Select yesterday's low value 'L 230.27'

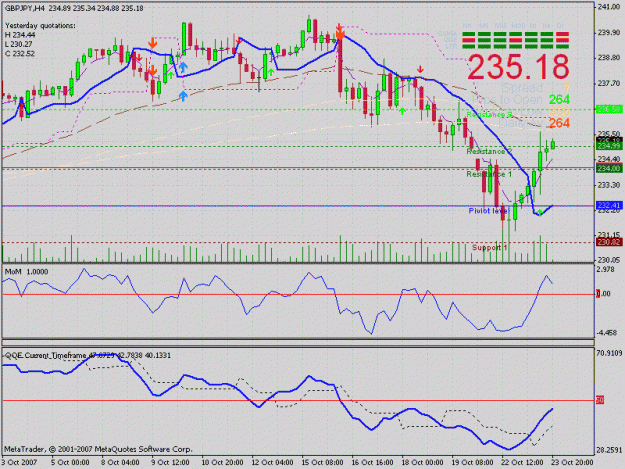click(19, 44)
